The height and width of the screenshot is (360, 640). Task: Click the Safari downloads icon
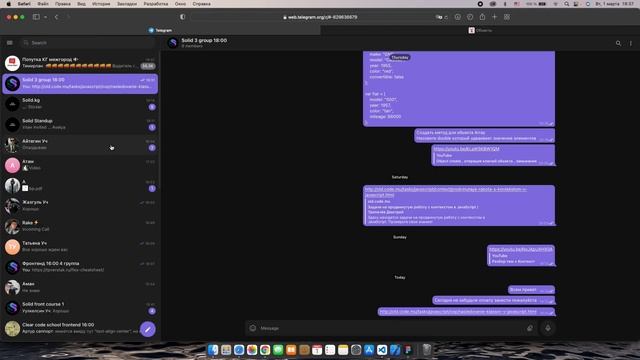(458, 17)
